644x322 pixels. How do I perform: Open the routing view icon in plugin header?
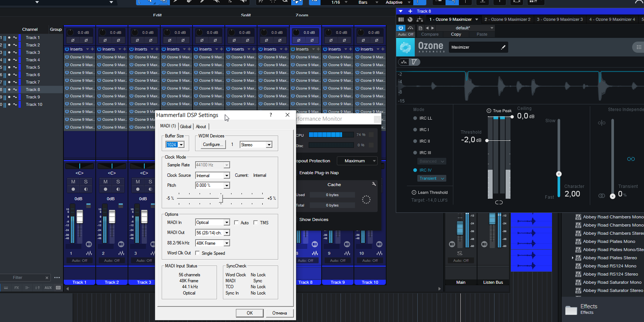click(x=420, y=19)
